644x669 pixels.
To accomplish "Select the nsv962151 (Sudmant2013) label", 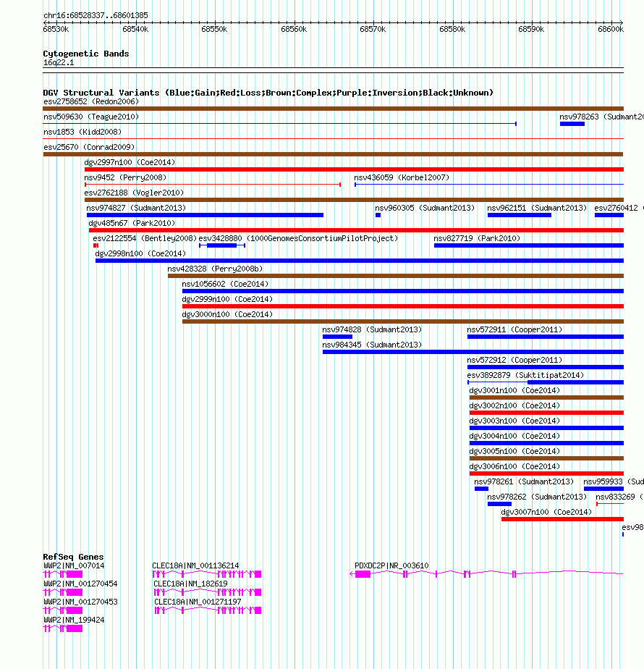I will pyautogui.click(x=536, y=209).
